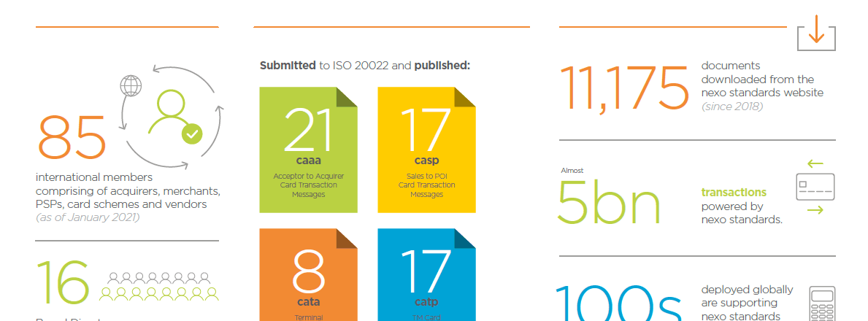Click the blue 100s figure
The image size is (868, 321).
click(x=619, y=303)
